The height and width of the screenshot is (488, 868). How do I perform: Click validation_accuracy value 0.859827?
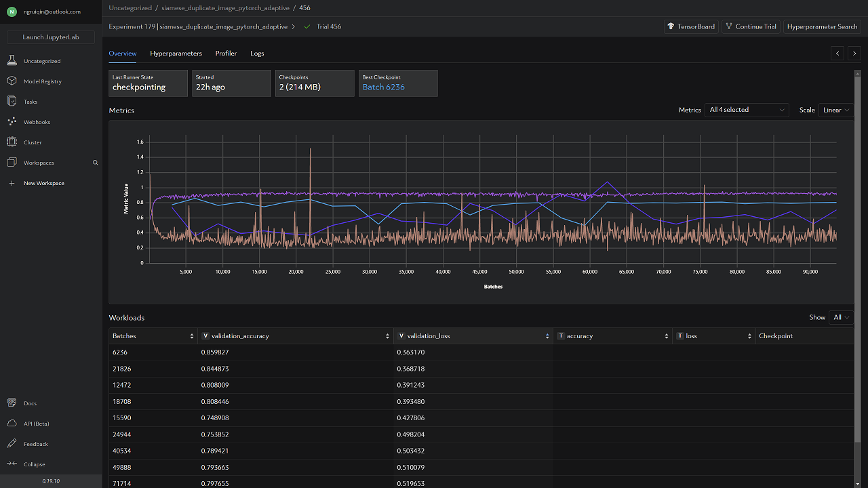coord(215,352)
